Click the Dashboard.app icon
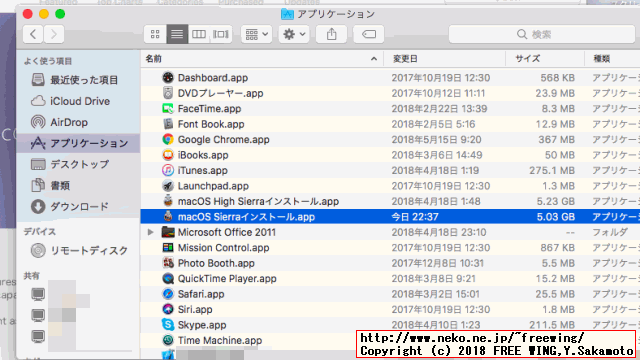This screenshot has height=360, width=640. pyautogui.click(x=168, y=78)
